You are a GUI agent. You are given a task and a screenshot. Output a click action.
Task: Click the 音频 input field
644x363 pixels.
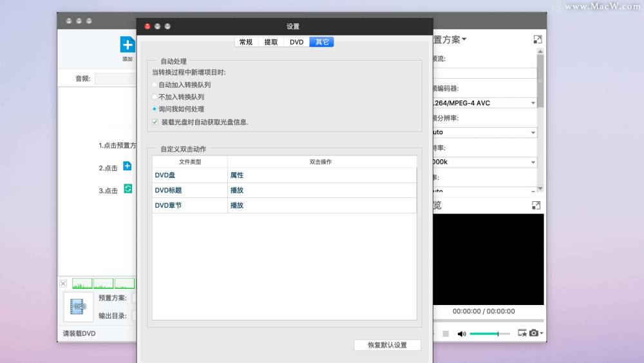(115, 79)
